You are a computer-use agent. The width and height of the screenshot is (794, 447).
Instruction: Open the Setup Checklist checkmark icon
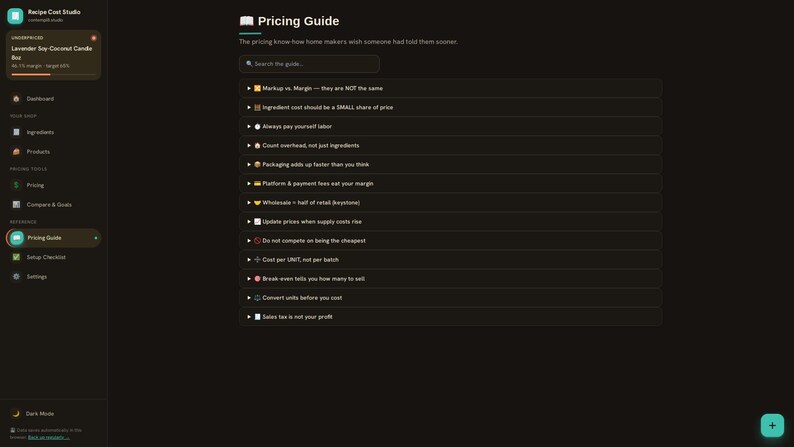(16, 257)
